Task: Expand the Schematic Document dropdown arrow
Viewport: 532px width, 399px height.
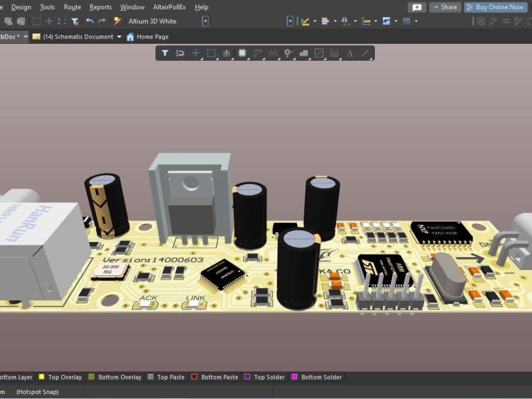Action: (x=119, y=37)
